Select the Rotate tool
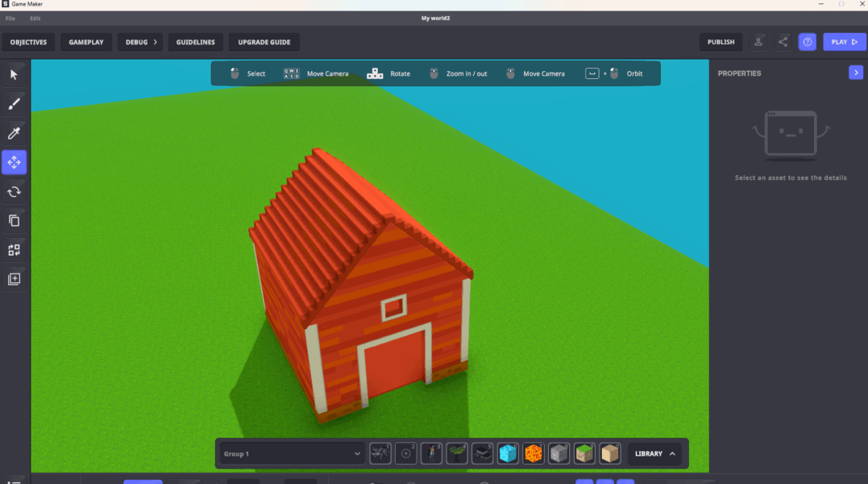Screen dimensions: 868x484 tap(14, 192)
